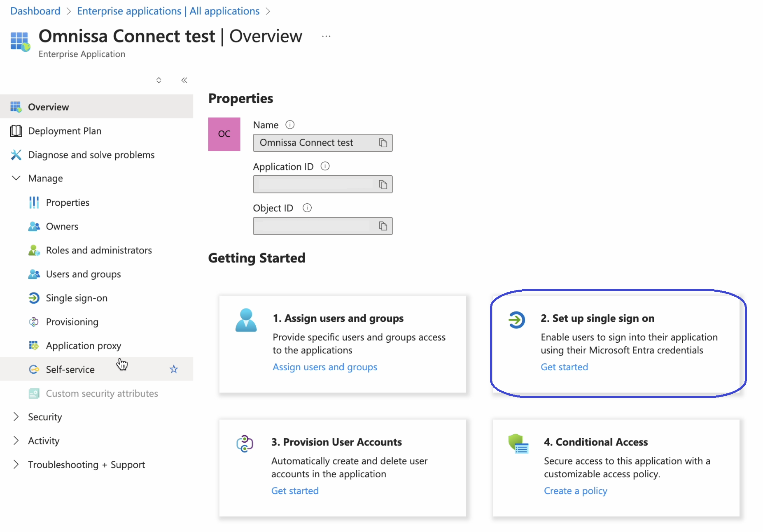Screen dimensions: 763x532
Task: Click the sidebar up-down sort arrows
Action: pyautogui.click(x=159, y=80)
